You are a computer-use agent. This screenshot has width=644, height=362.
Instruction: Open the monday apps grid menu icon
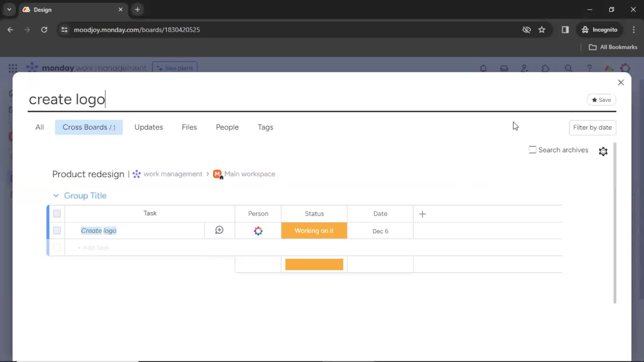click(13, 68)
